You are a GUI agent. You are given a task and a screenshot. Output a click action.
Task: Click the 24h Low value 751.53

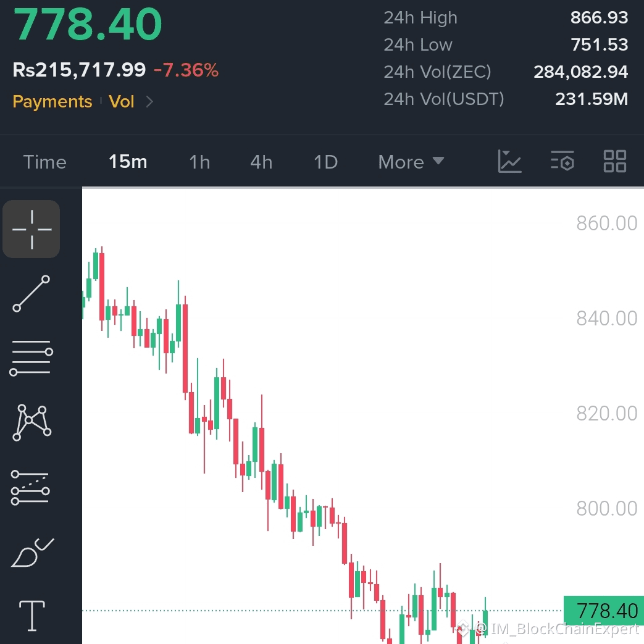click(599, 45)
